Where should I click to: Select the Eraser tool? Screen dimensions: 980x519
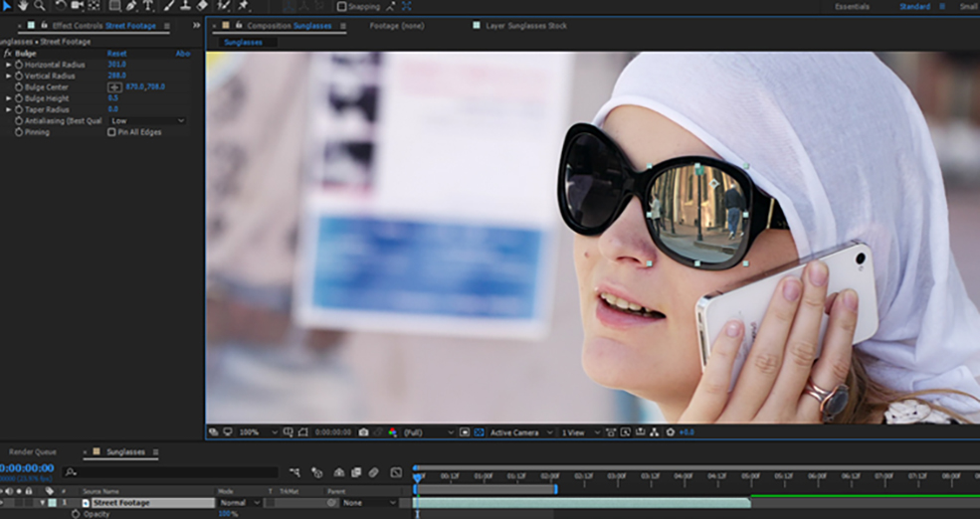pyautogui.click(x=202, y=6)
